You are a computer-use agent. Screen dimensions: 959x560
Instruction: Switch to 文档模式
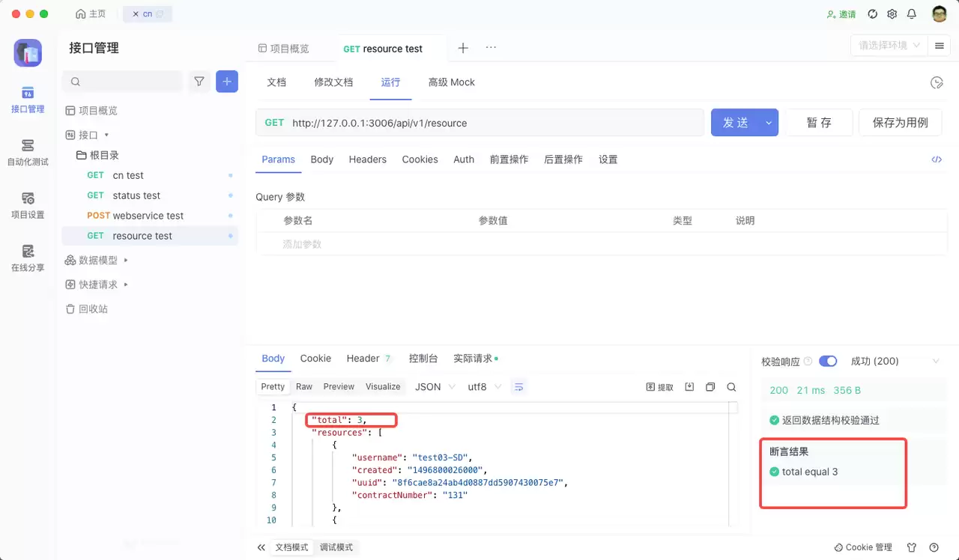click(x=291, y=547)
